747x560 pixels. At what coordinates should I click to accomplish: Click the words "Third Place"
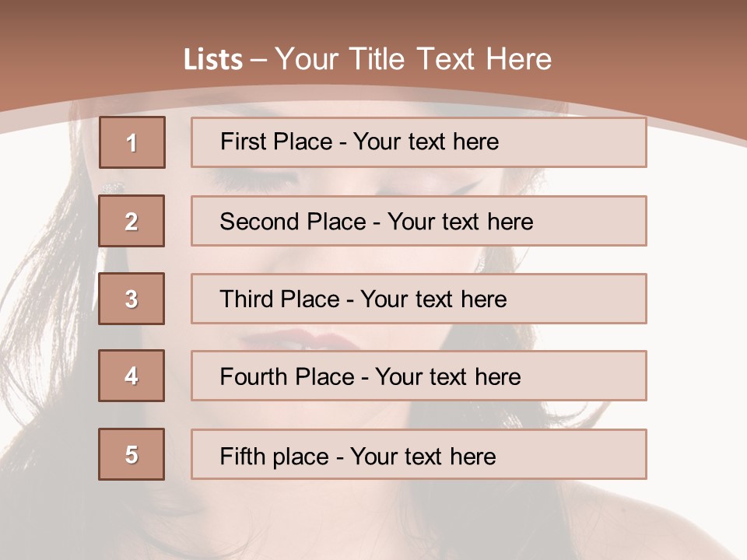tap(279, 299)
